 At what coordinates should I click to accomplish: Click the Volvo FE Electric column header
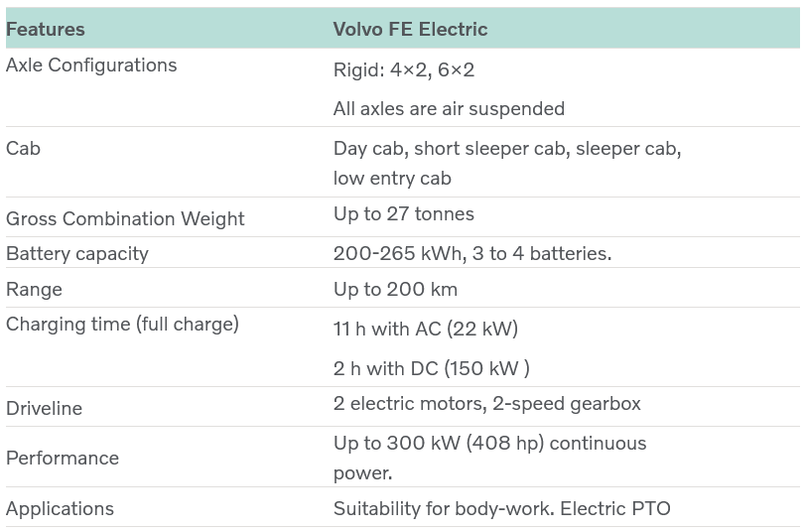pos(410,29)
